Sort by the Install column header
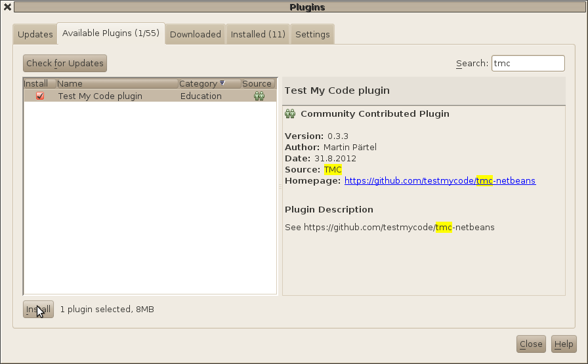This screenshot has height=364, width=588. (x=40, y=83)
